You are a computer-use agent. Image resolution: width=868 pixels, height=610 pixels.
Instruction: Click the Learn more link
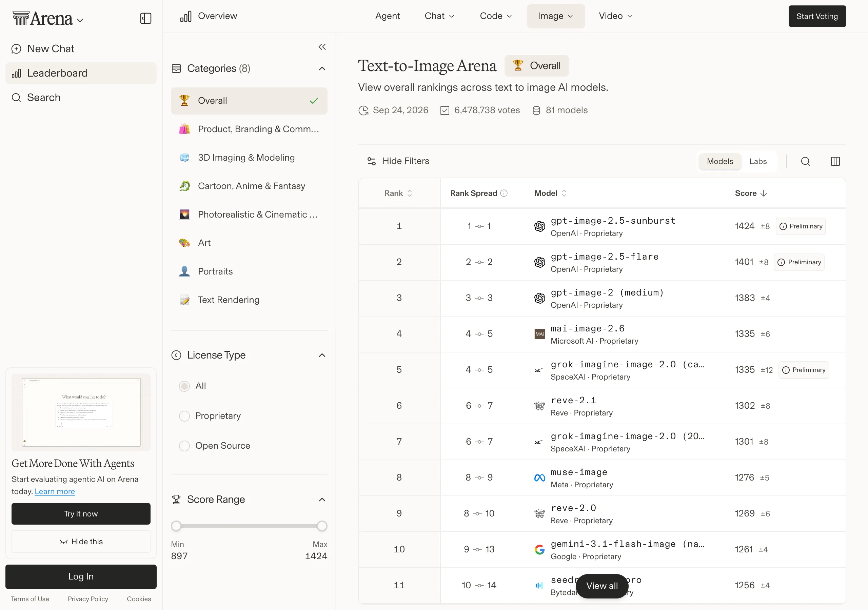click(x=55, y=491)
